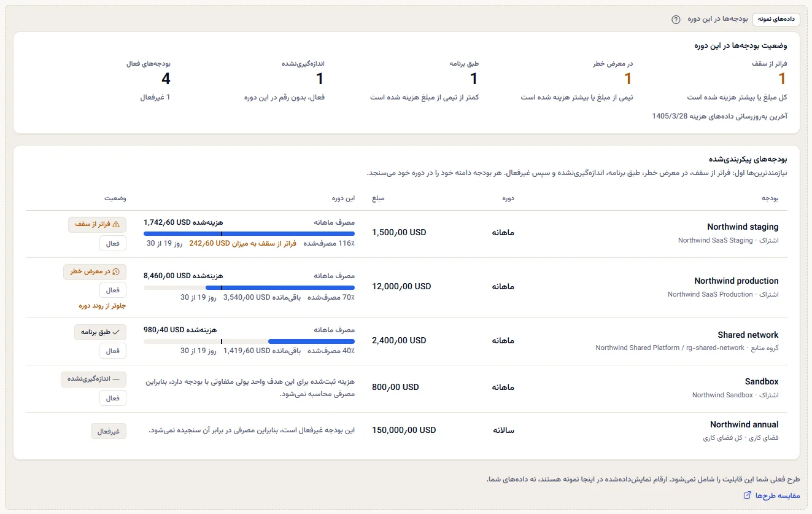Click the "فعال" badge in the Northwind staging row
Viewport: 812px width, 514px height.
[113, 244]
